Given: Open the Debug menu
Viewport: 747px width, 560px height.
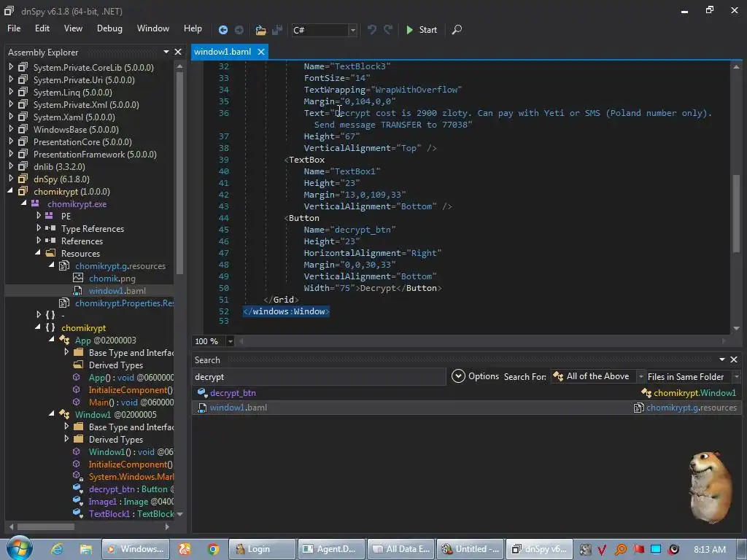Looking at the screenshot, I should coord(109,28).
